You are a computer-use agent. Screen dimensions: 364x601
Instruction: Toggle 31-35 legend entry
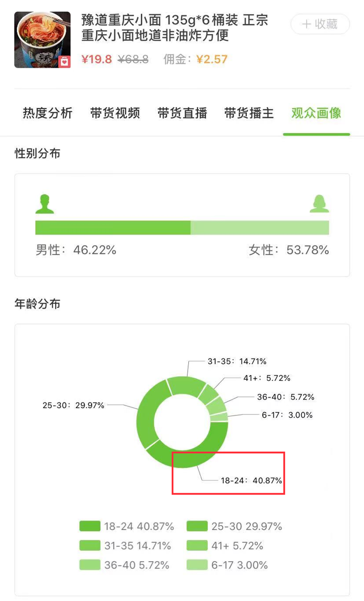point(125,545)
